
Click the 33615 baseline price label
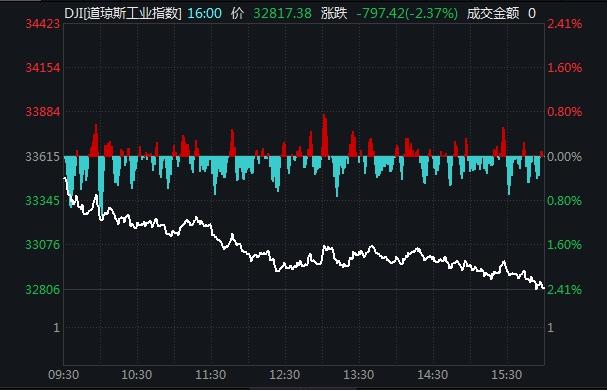43,157
